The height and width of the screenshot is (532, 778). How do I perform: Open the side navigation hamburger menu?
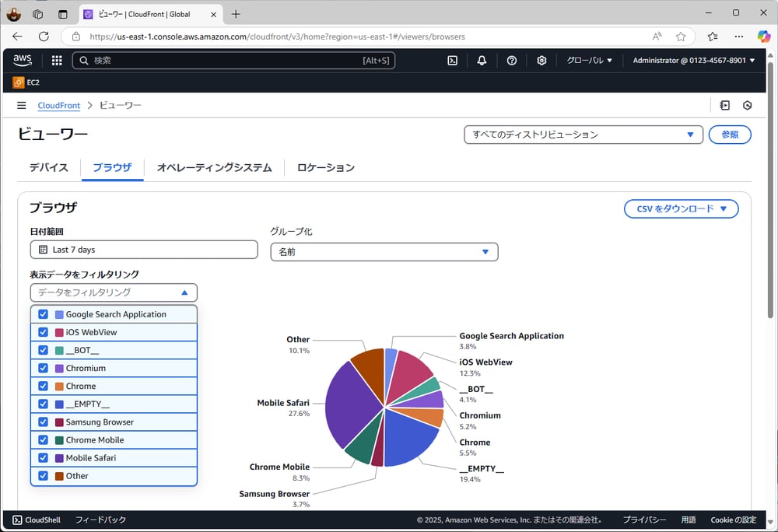pos(21,105)
